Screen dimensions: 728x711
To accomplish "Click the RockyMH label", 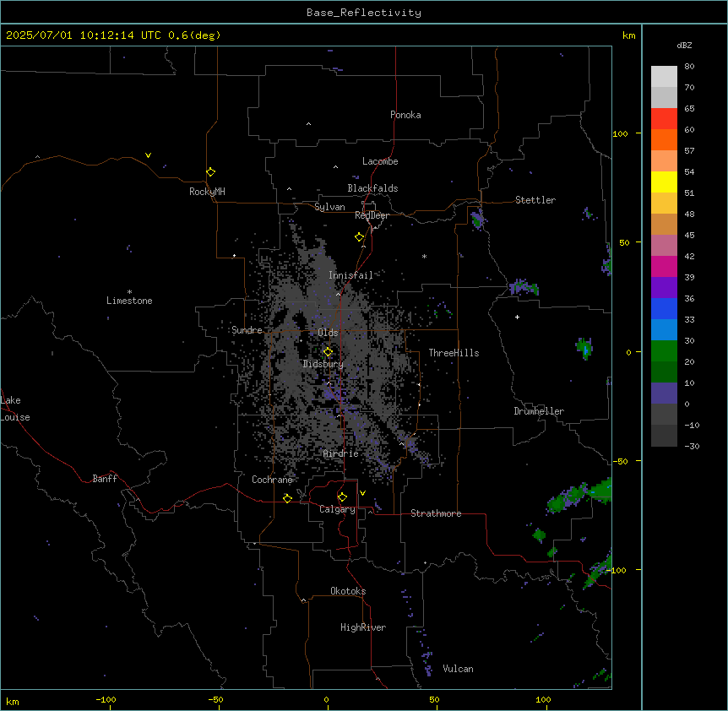I will tap(207, 192).
